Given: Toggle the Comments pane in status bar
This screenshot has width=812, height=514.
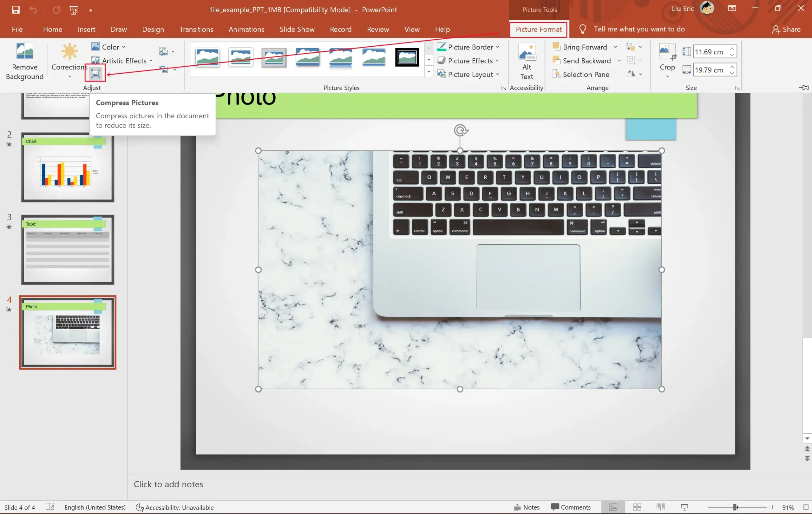Looking at the screenshot, I should point(571,507).
